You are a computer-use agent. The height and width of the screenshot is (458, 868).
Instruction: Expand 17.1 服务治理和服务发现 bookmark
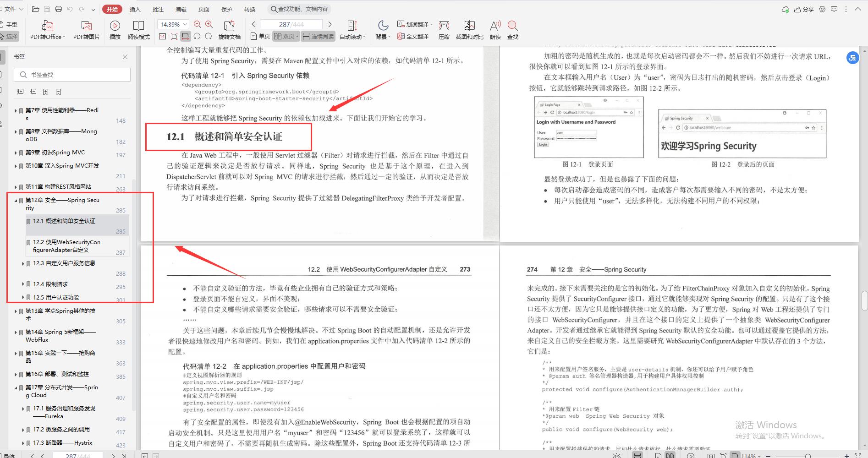23,409
